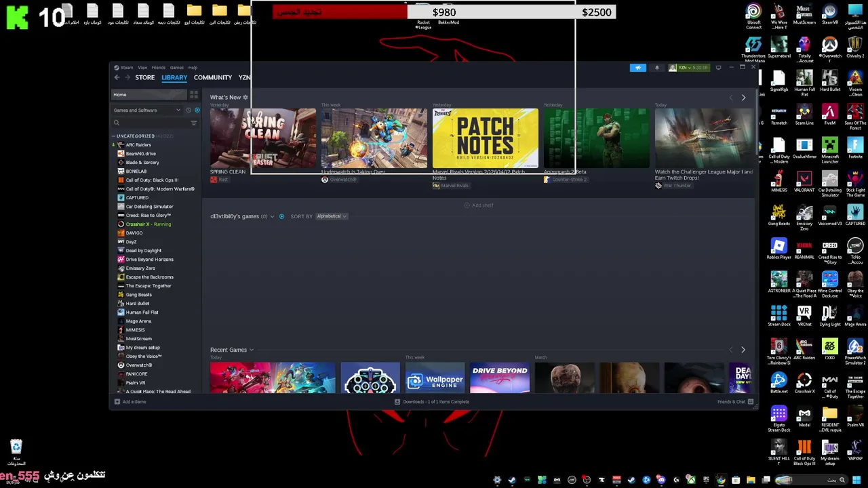Viewport: 868px width, 488px height.
Task: Open the View menu
Action: (142, 68)
